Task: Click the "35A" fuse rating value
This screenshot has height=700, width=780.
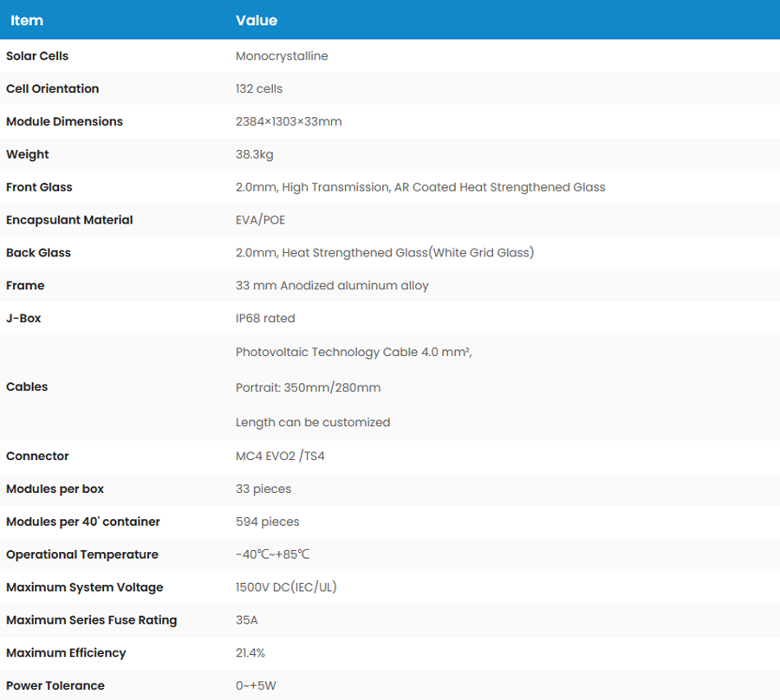Action: point(247,620)
